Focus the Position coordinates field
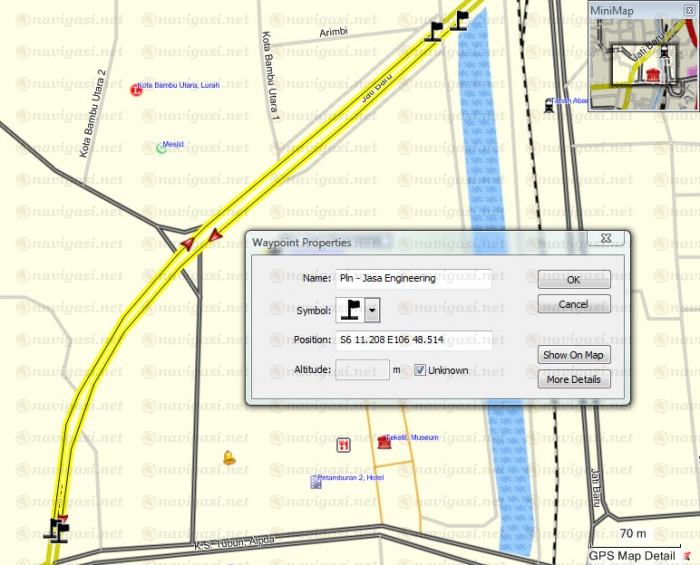The width and height of the screenshot is (700, 565). [x=413, y=340]
